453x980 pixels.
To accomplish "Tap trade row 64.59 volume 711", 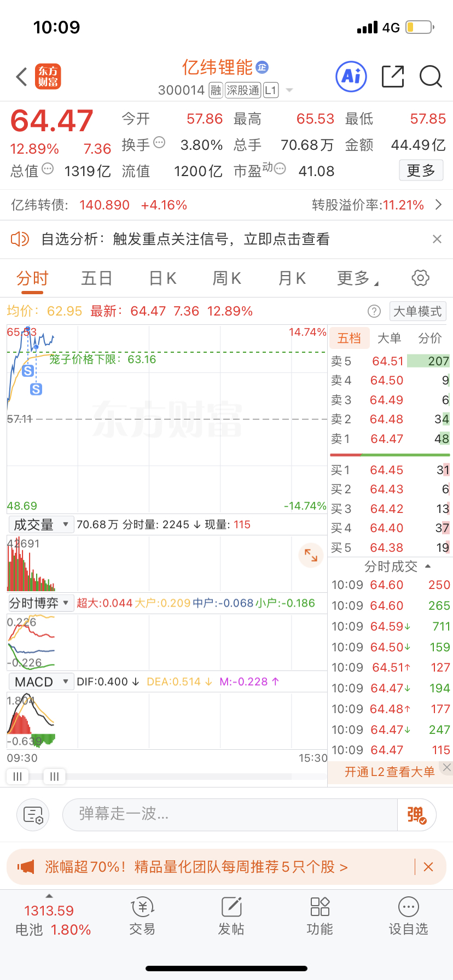I will click(391, 627).
